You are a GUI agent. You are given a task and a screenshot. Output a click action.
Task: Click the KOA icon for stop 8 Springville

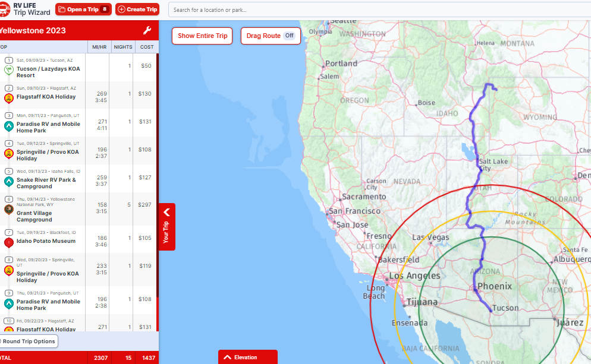click(9, 271)
